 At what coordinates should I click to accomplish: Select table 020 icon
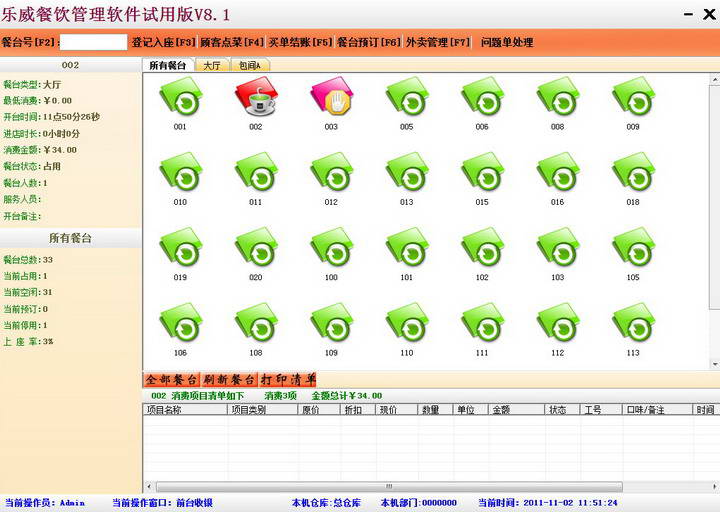tap(255, 250)
